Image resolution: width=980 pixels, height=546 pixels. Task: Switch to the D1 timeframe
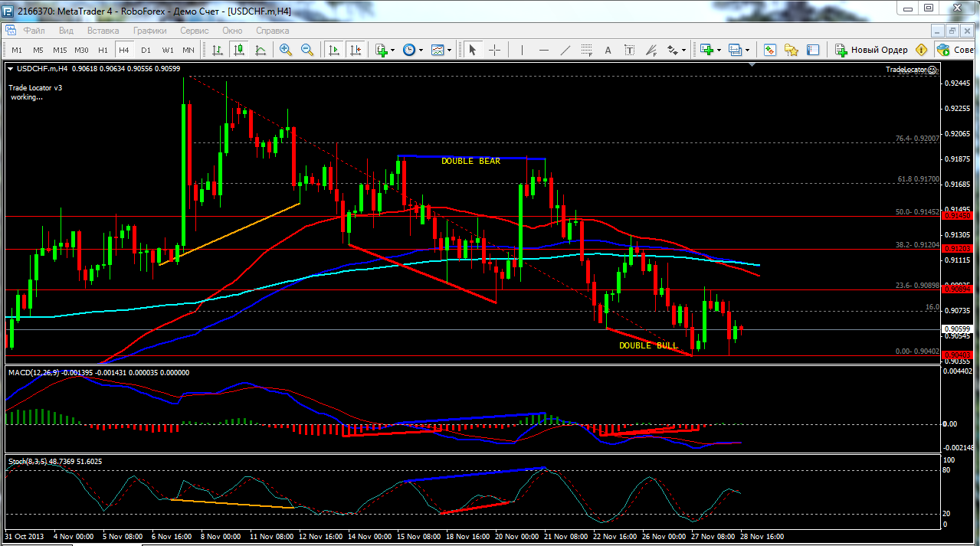(x=146, y=50)
